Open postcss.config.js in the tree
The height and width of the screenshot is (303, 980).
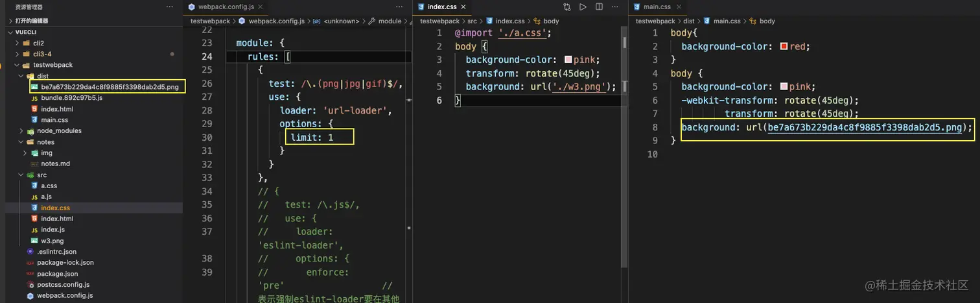pos(63,285)
